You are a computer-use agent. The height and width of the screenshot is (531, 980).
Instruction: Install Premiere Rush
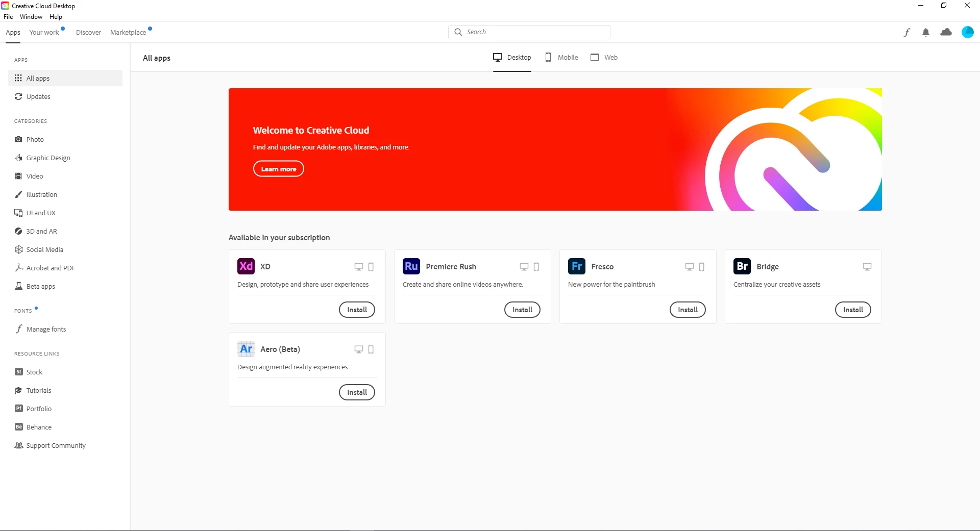pyautogui.click(x=523, y=310)
